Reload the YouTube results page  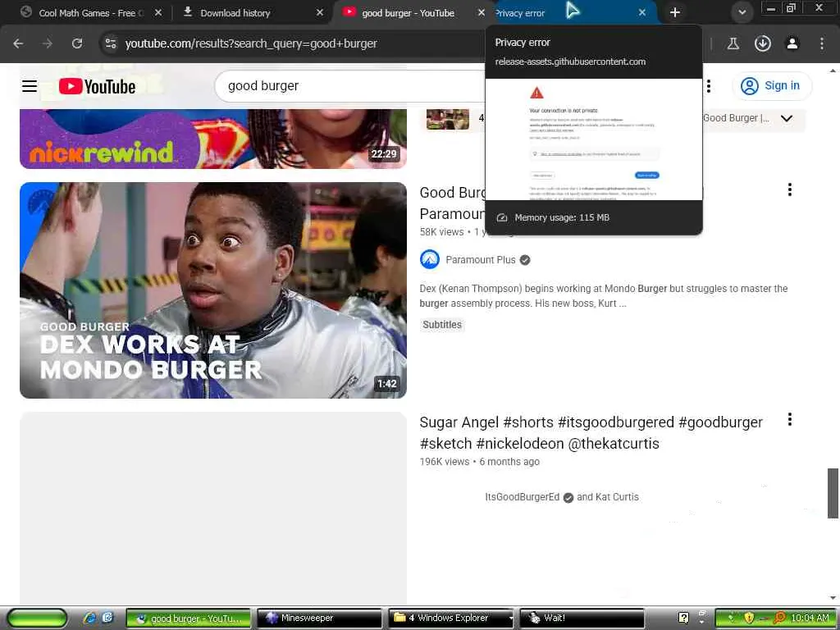pos(77,43)
